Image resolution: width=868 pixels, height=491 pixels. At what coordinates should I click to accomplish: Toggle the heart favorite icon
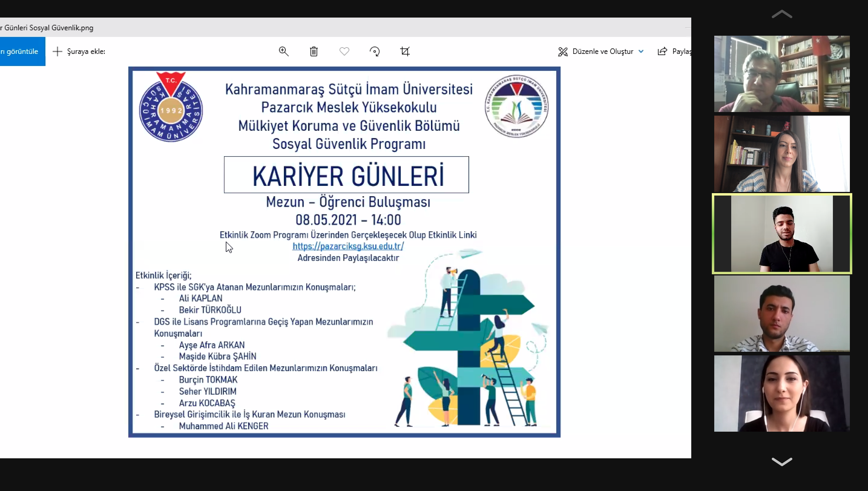click(344, 51)
